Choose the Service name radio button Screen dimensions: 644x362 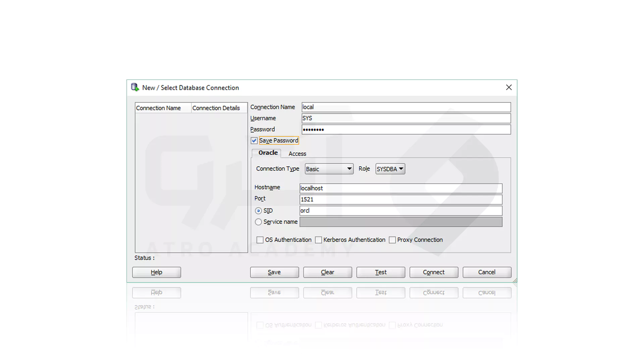pos(258,222)
